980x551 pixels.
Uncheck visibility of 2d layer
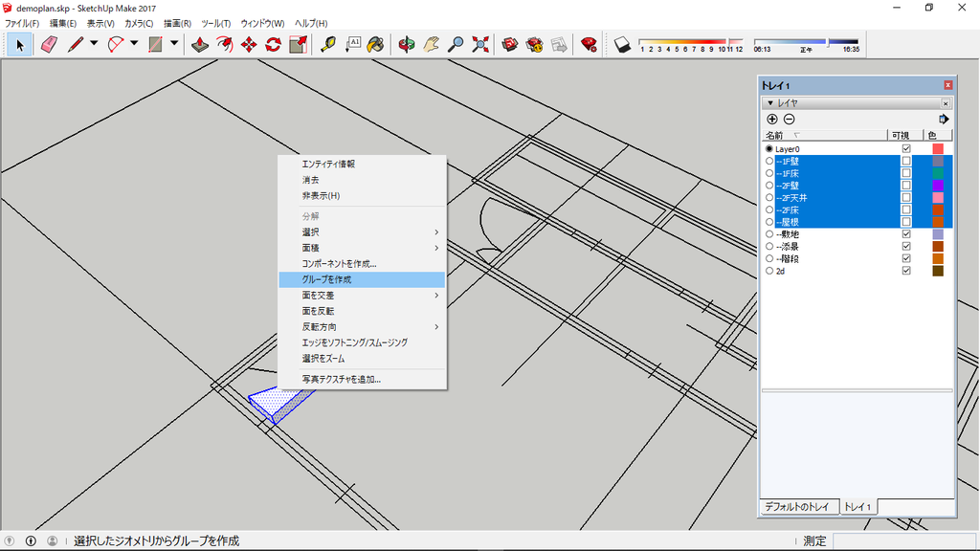[906, 271]
